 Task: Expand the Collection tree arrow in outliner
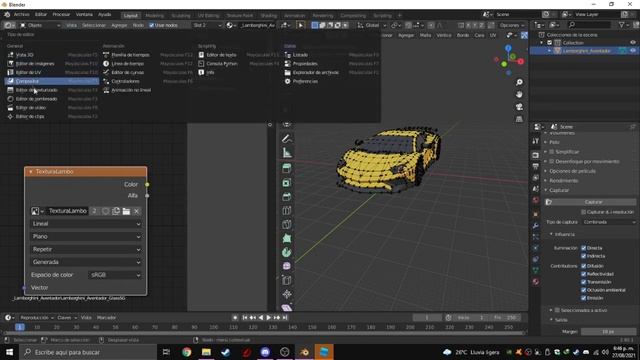(542, 42)
